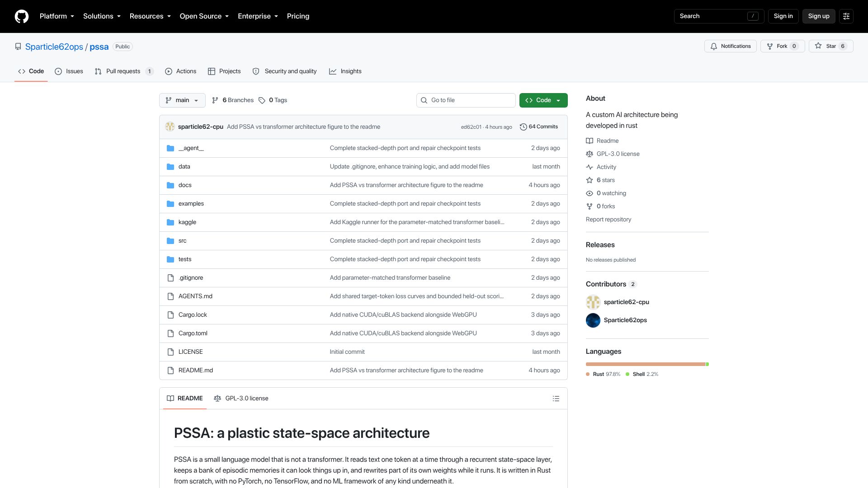The width and height of the screenshot is (868, 488).
Task: Open the Platform menu
Action: point(57,16)
